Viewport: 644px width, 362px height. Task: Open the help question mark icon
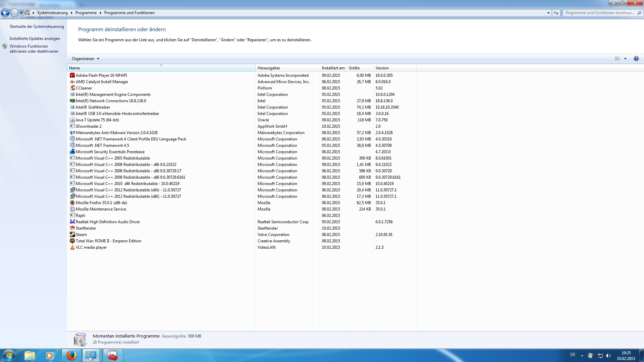click(x=636, y=59)
